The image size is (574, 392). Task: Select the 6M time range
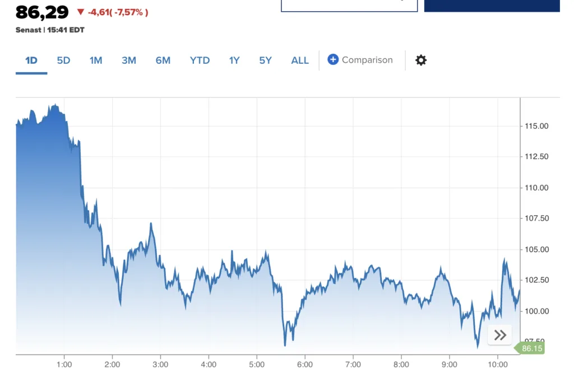pos(163,60)
